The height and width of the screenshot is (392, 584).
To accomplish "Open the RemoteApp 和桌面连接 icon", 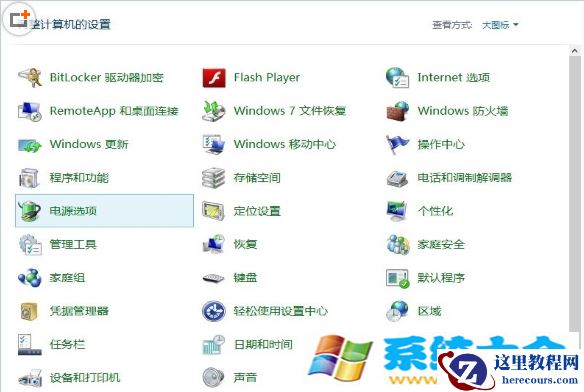I will [30, 111].
